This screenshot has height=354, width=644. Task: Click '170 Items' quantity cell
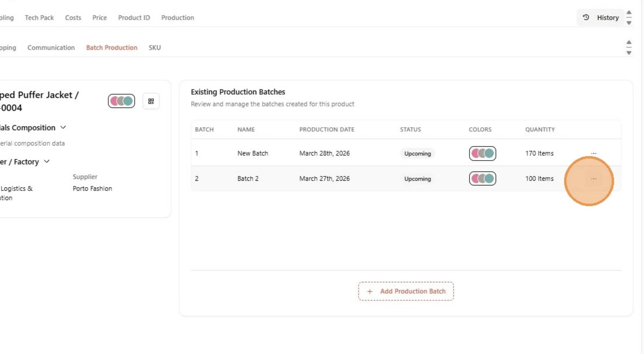(x=539, y=153)
